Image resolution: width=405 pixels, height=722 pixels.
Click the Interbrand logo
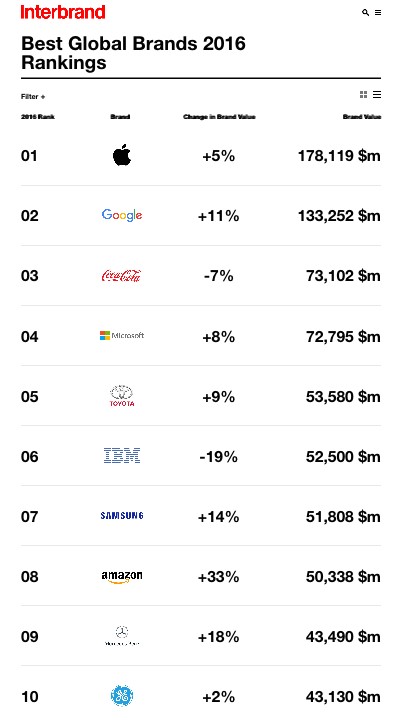pyautogui.click(x=63, y=12)
